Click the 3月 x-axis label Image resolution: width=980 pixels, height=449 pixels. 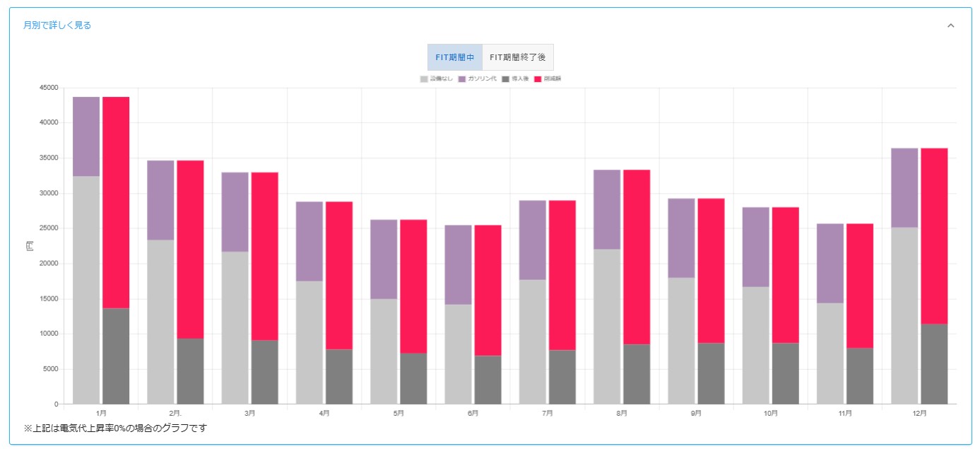pyautogui.click(x=250, y=413)
